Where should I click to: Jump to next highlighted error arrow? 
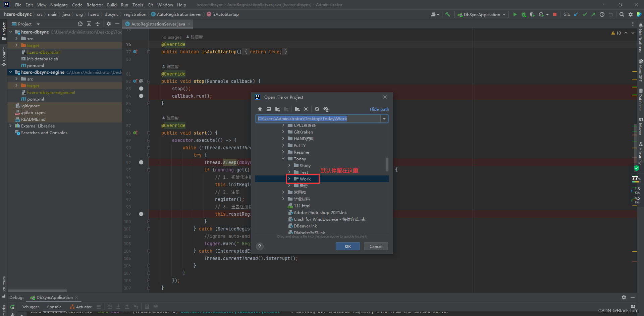click(633, 33)
